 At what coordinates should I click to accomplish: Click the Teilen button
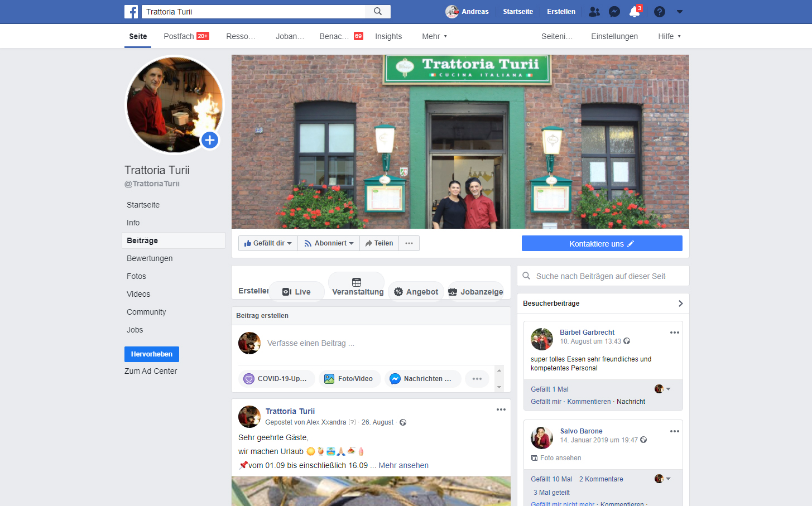379,243
